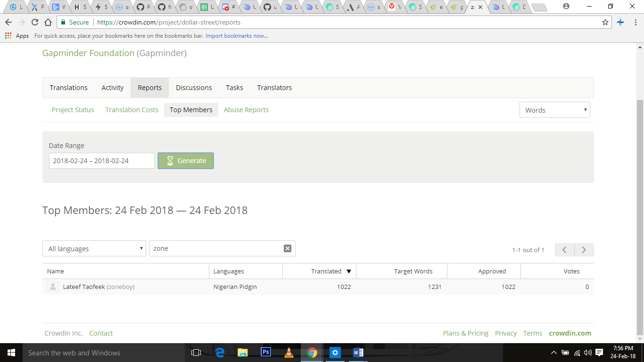Open File Explorer from the taskbar
The height and width of the screenshot is (362, 644).
point(243,353)
